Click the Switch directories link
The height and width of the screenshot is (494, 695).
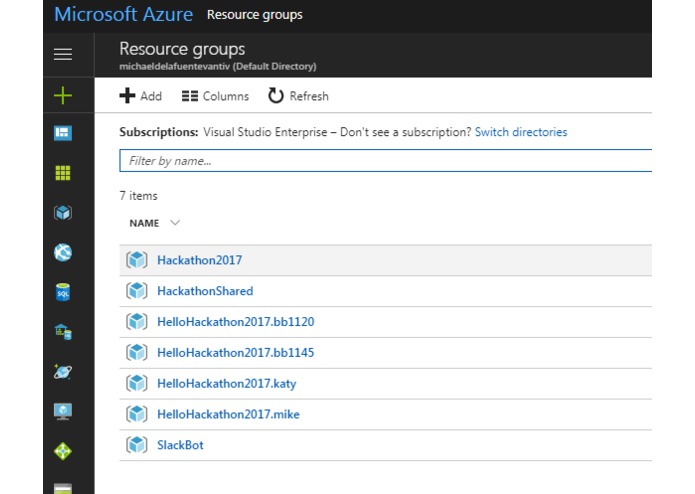coord(521,132)
